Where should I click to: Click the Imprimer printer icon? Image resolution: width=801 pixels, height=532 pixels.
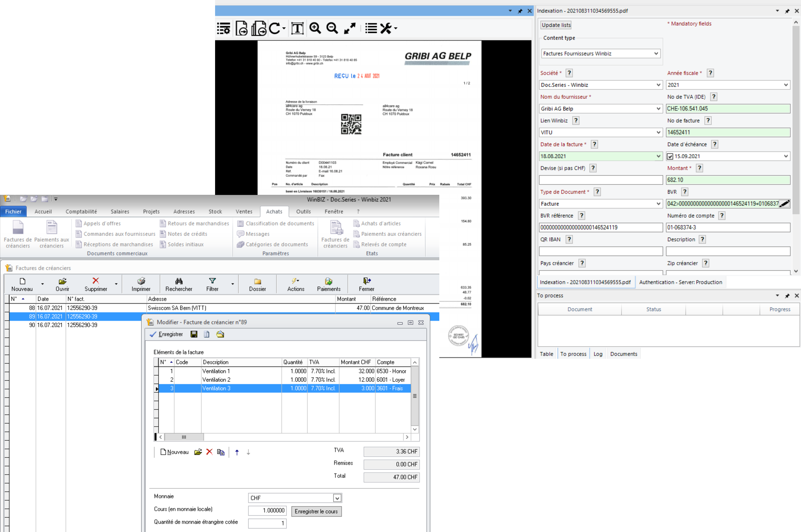(141, 285)
